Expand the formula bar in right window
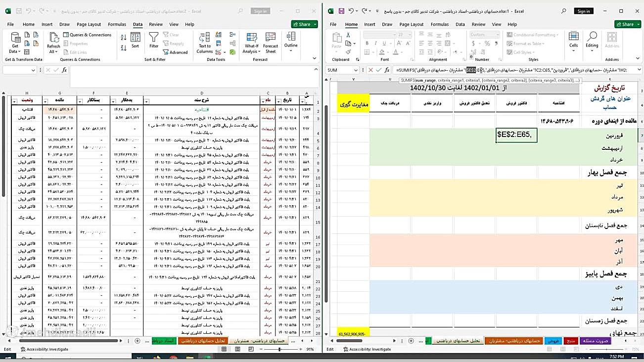This screenshot has height=362, width=644. [639, 70]
